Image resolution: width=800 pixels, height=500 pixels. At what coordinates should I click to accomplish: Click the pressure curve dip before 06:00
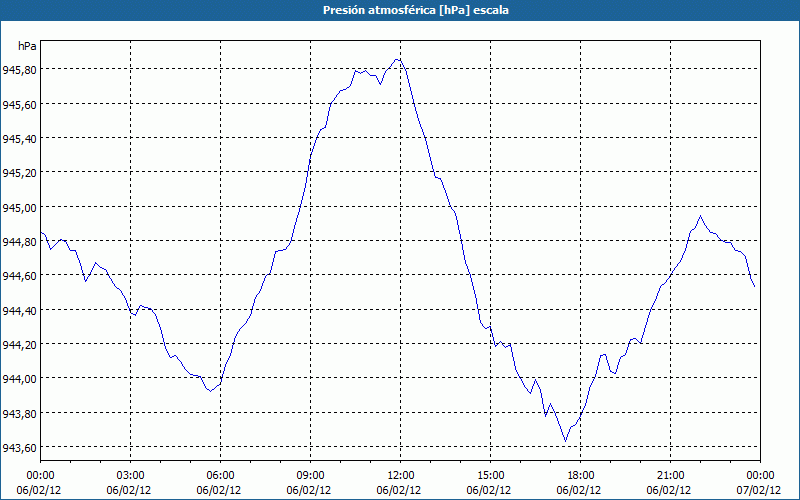(x=210, y=391)
